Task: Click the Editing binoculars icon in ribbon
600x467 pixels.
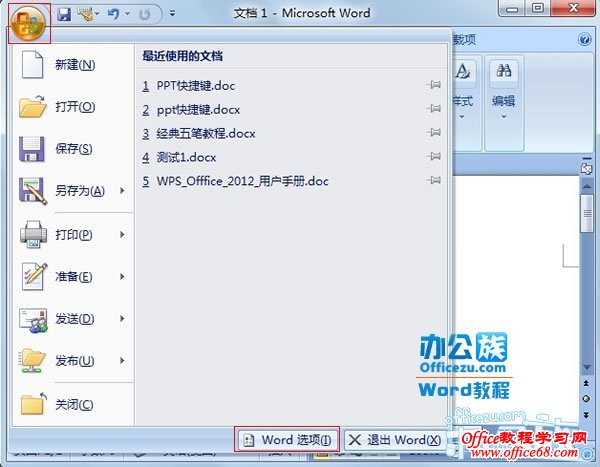Action: pyautogui.click(x=504, y=71)
